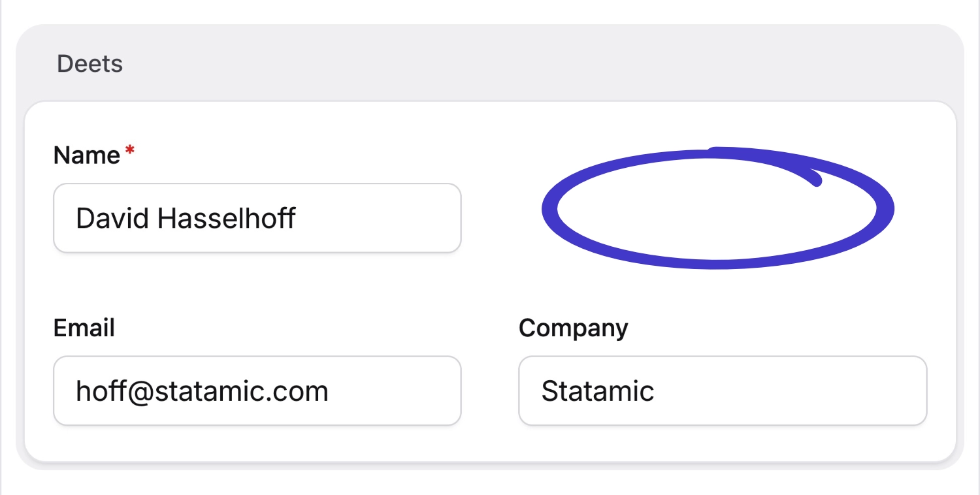Image resolution: width=980 pixels, height=495 pixels.
Task: Click empty space right of David Hasselhoff text
Action: click(379, 218)
